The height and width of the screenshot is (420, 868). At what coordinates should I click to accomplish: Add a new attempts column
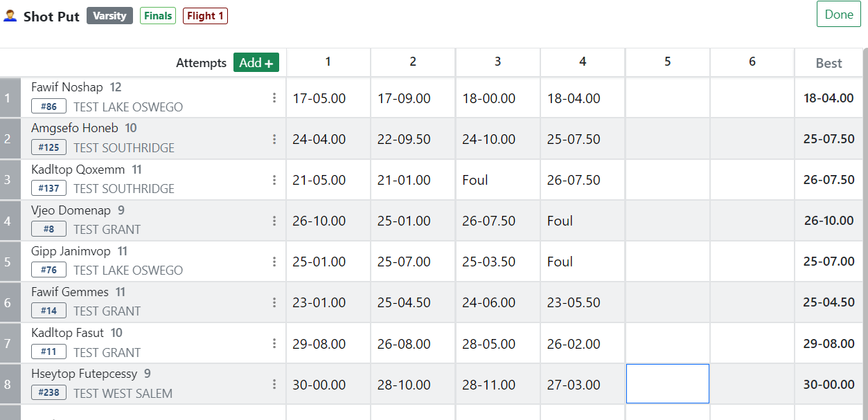coord(256,62)
